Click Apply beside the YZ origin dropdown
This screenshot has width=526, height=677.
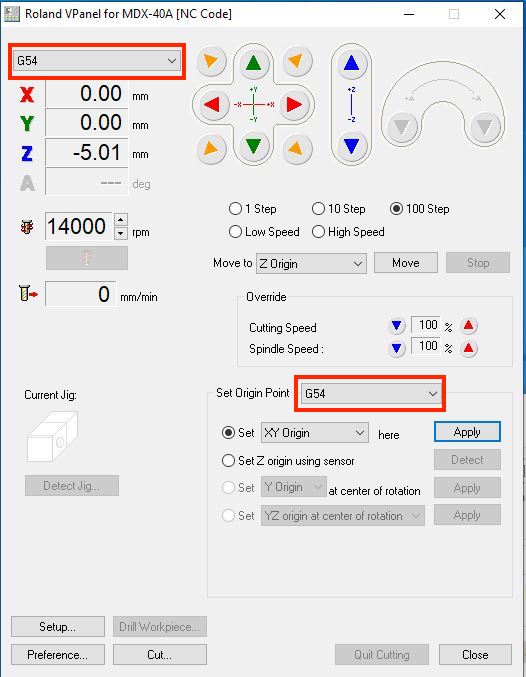coord(467,515)
